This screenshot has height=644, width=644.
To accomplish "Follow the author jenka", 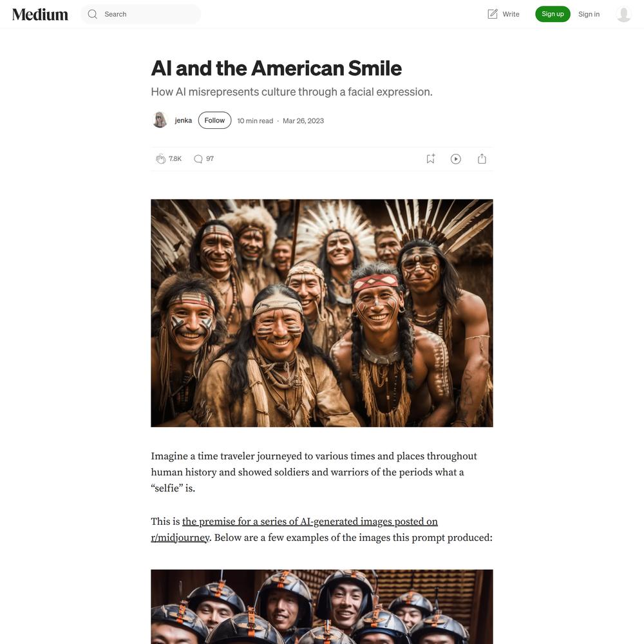I will tap(214, 120).
